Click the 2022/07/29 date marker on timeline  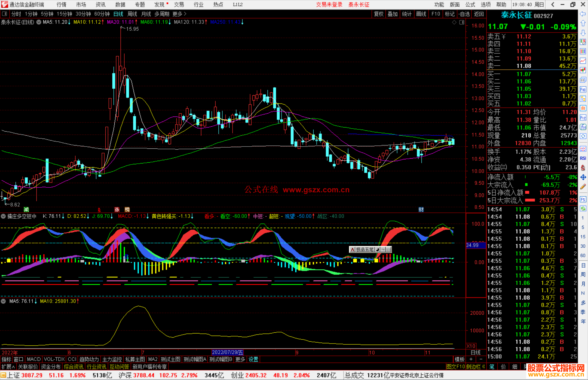point(227,352)
